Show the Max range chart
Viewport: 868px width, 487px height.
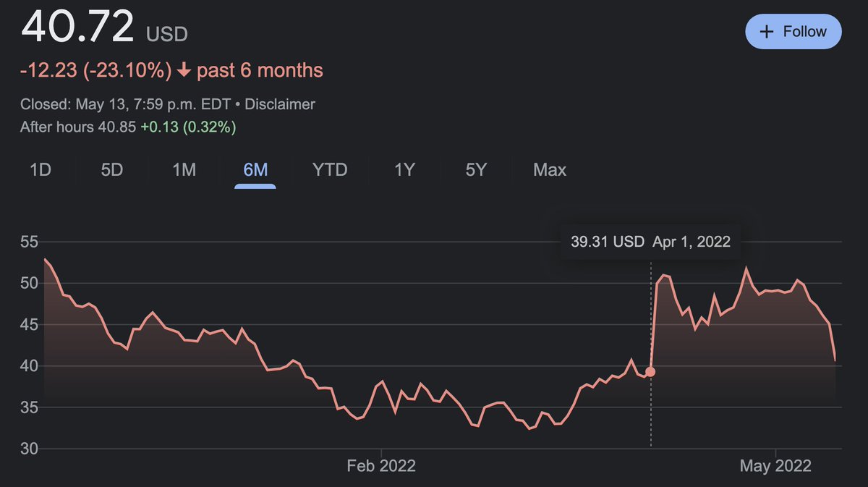(550, 170)
